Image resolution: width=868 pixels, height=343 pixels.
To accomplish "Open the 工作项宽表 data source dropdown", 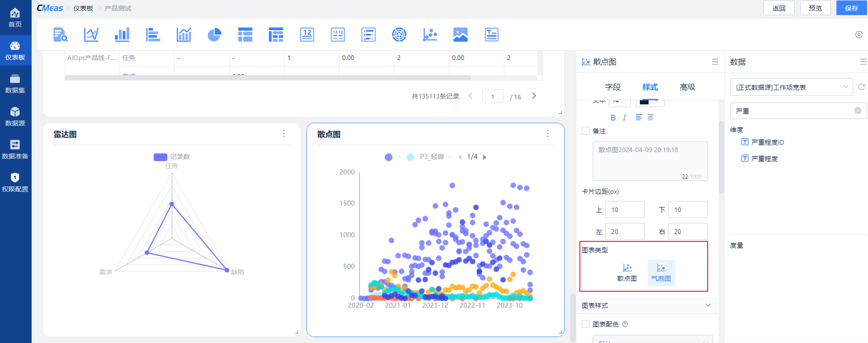I will point(792,87).
